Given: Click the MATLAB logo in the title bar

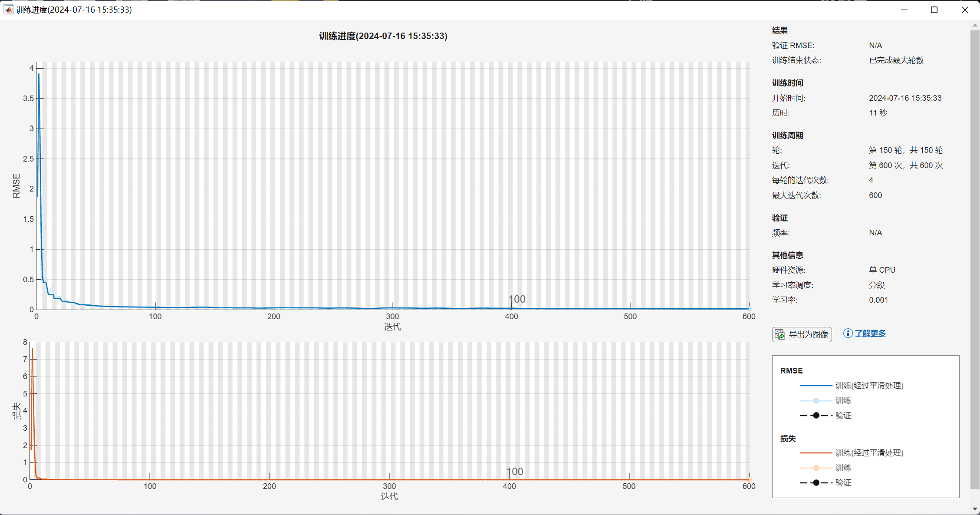Looking at the screenshot, I should click(x=8, y=10).
